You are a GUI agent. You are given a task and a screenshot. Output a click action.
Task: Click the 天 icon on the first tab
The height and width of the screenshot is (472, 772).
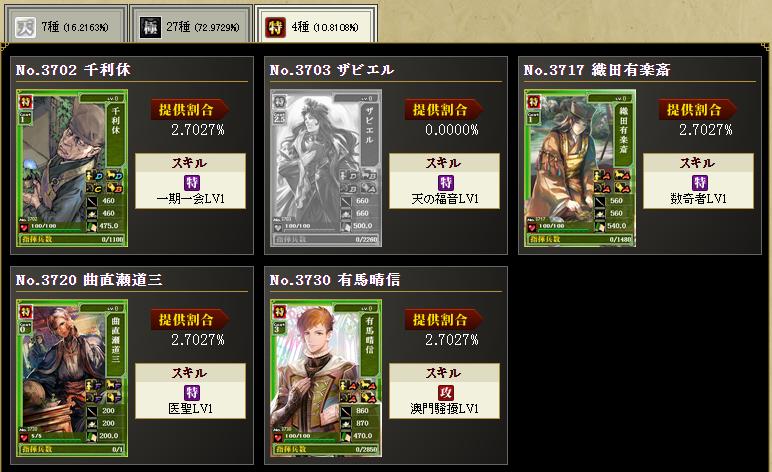point(25,27)
